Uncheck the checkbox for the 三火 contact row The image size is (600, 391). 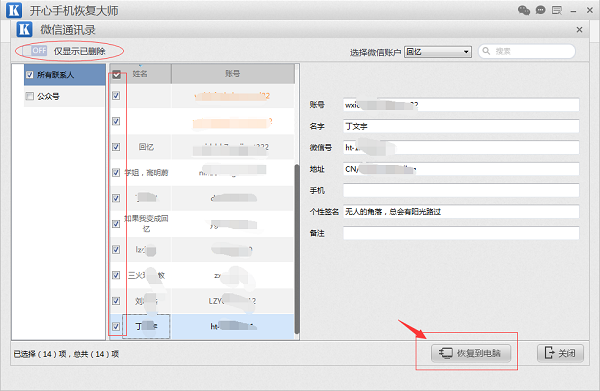(x=116, y=275)
